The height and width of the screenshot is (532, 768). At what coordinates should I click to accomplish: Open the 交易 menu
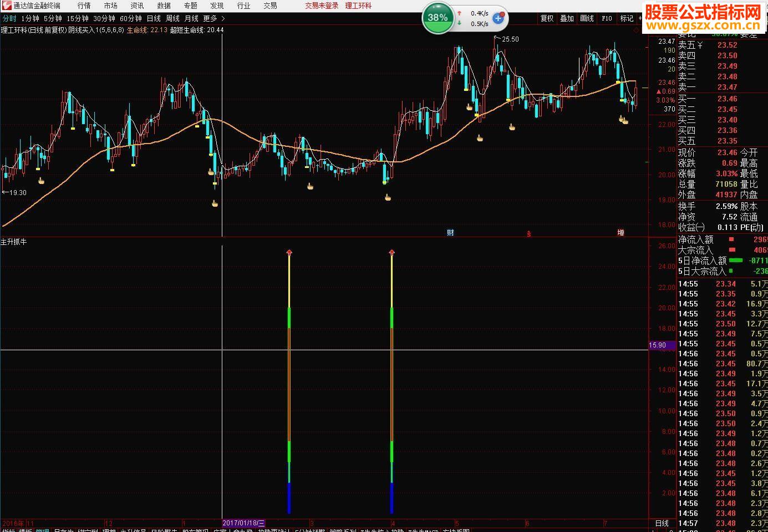[271, 6]
